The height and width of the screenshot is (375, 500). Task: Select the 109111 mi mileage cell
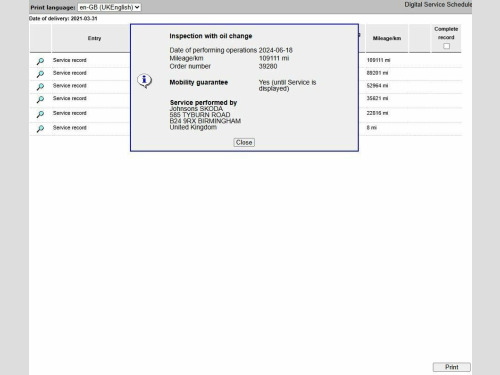pyautogui.click(x=378, y=60)
